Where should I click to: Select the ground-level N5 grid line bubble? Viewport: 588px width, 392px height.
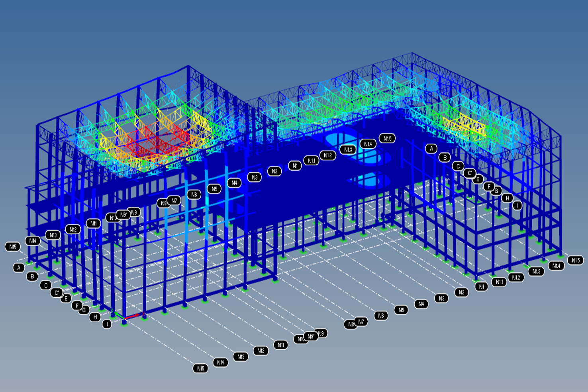point(401,310)
